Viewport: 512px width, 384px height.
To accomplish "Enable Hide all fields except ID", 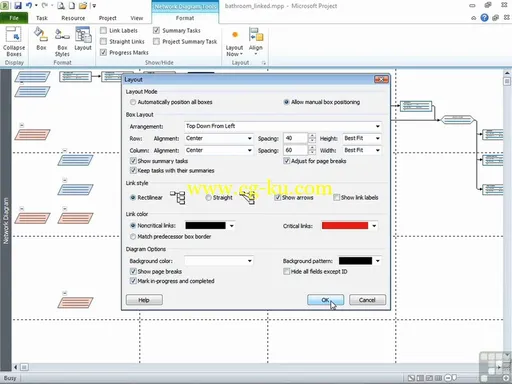I will (286, 271).
